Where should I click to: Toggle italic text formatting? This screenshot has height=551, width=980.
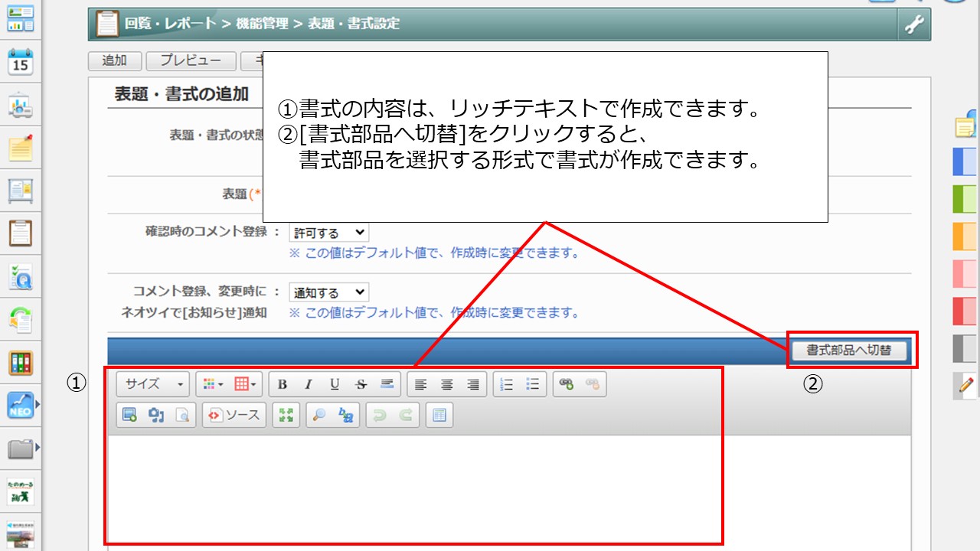(x=309, y=384)
